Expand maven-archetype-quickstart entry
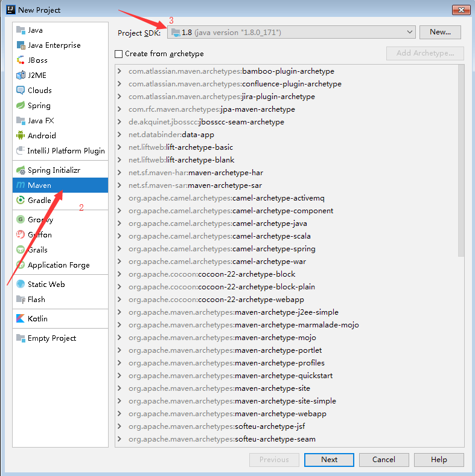Viewport: 475px width, 476px height. (120, 376)
